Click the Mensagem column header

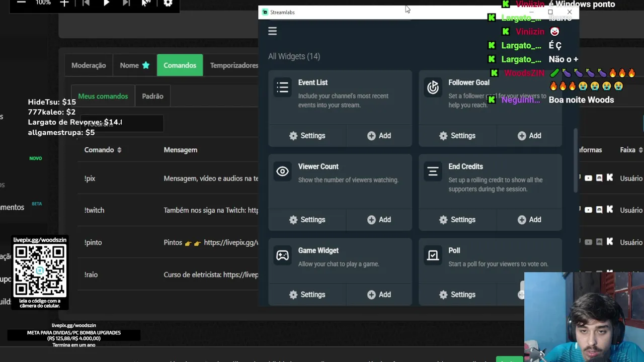180,150
